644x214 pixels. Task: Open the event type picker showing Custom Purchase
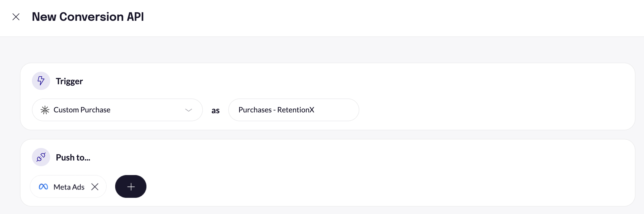pos(117,110)
